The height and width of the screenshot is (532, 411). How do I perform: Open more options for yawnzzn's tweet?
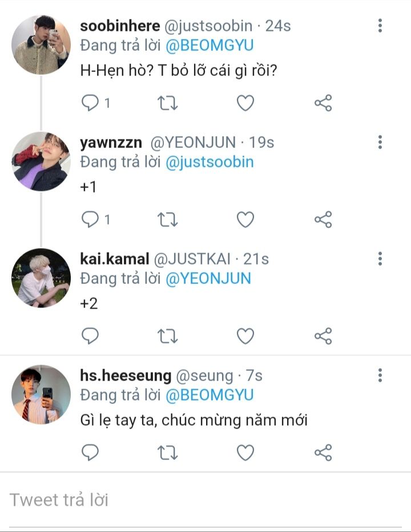380,142
